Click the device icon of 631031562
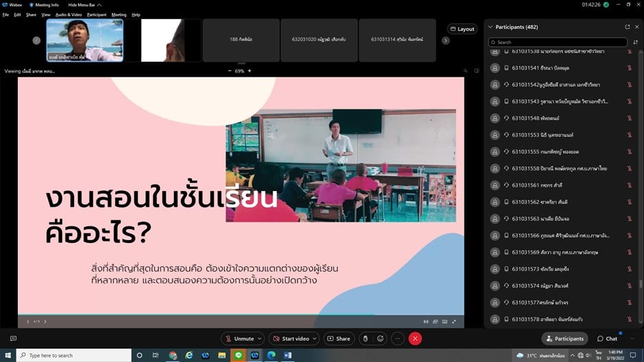 [506, 202]
